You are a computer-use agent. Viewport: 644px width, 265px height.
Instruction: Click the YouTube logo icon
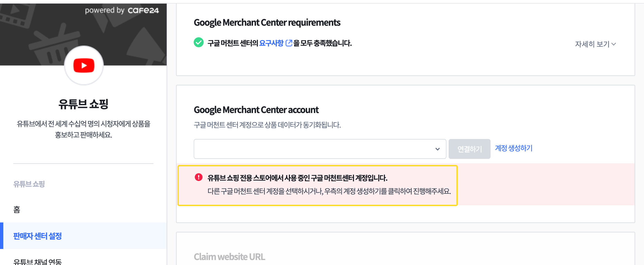click(x=84, y=65)
